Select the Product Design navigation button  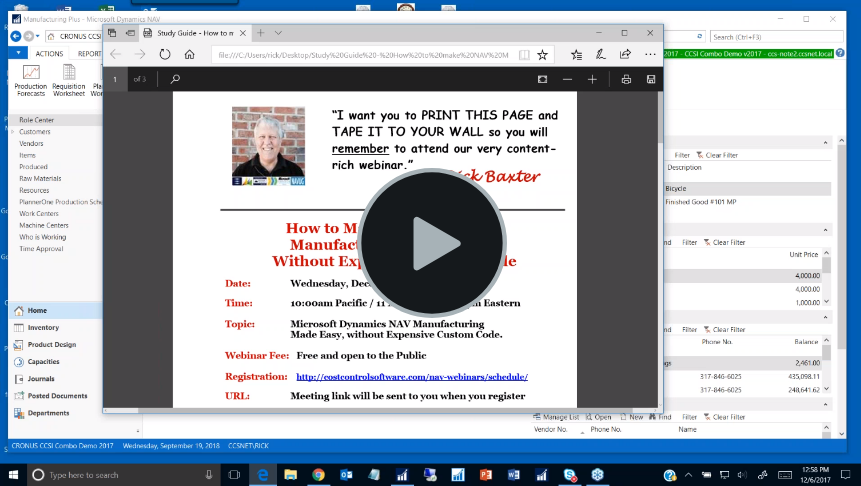tap(55, 345)
